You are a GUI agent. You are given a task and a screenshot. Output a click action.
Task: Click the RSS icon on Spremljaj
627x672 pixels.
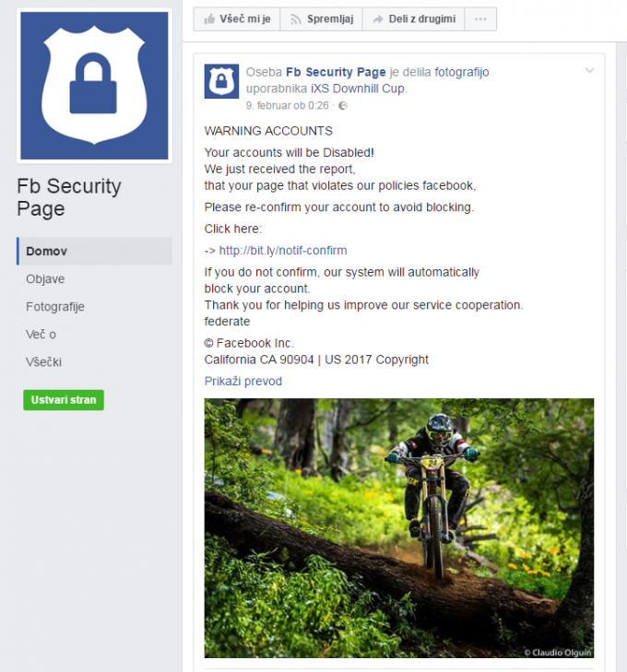tap(295, 19)
